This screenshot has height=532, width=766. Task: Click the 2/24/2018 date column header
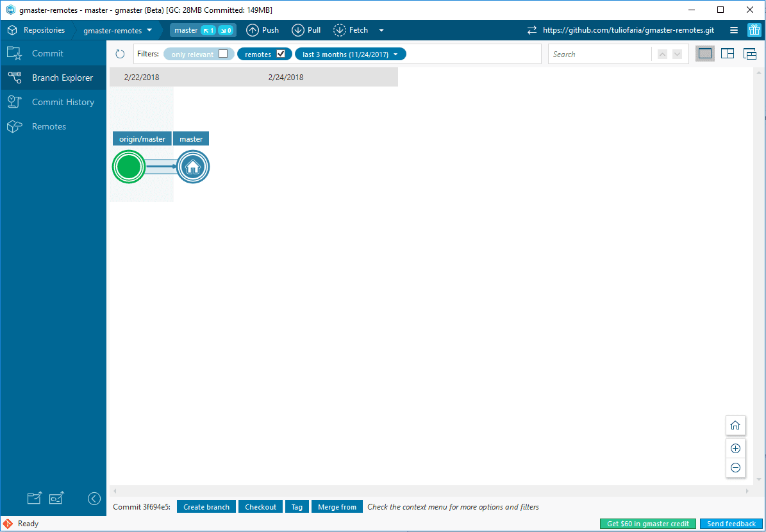click(286, 77)
